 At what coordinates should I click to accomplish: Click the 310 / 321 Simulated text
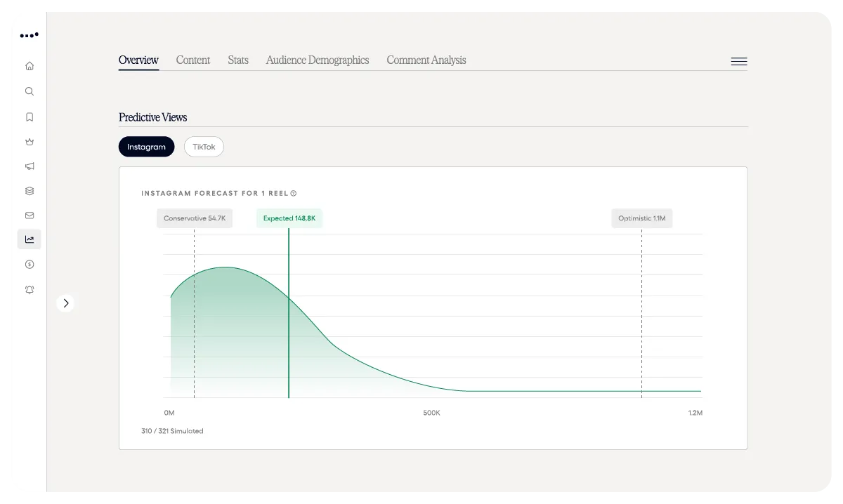(x=172, y=431)
